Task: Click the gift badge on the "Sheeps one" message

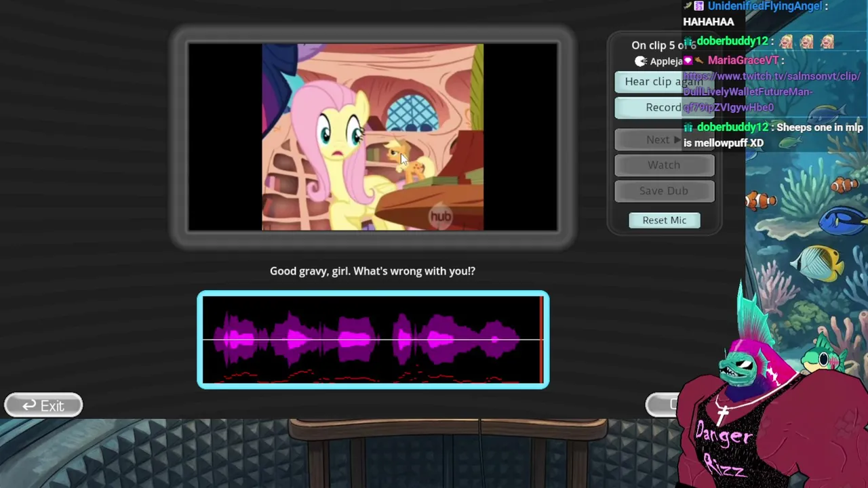Action: point(688,127)
